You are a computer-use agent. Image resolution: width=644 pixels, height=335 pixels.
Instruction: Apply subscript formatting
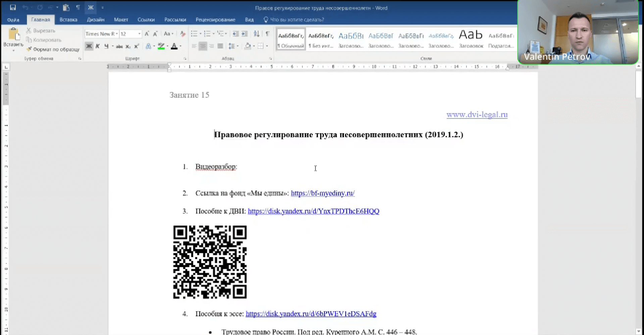tap(128, 46)
